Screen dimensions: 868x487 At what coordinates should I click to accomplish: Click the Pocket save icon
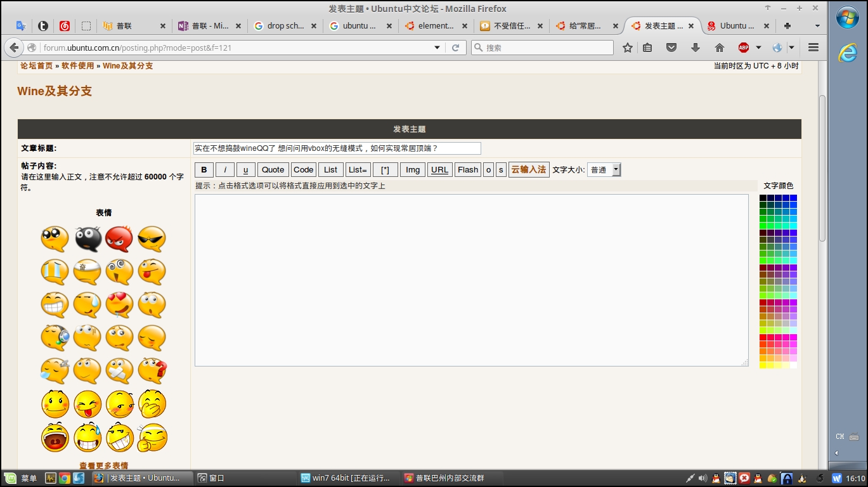click(x=671, y=48)
